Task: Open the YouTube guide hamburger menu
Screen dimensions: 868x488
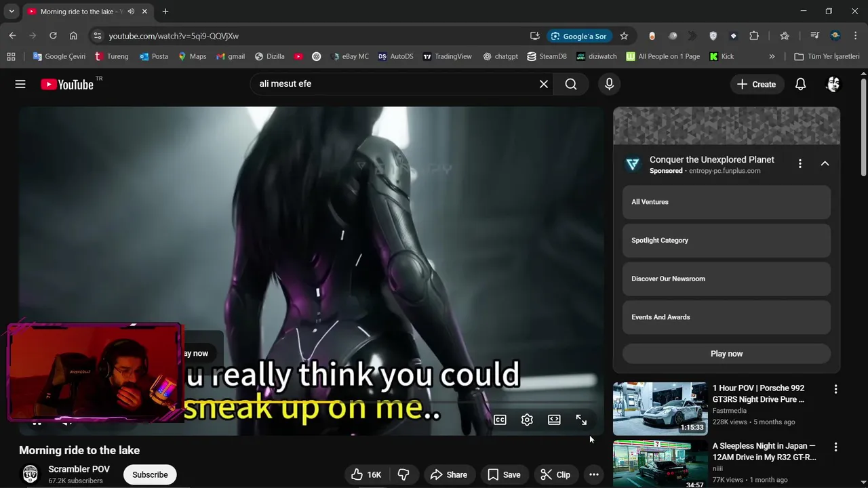Action: [20, 84]
